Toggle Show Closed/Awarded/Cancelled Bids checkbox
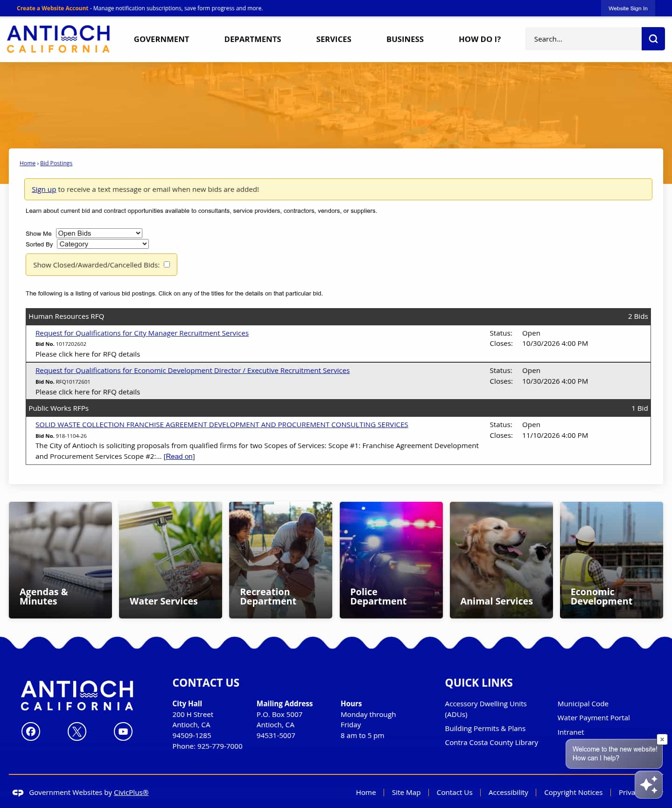 point(167,264)
